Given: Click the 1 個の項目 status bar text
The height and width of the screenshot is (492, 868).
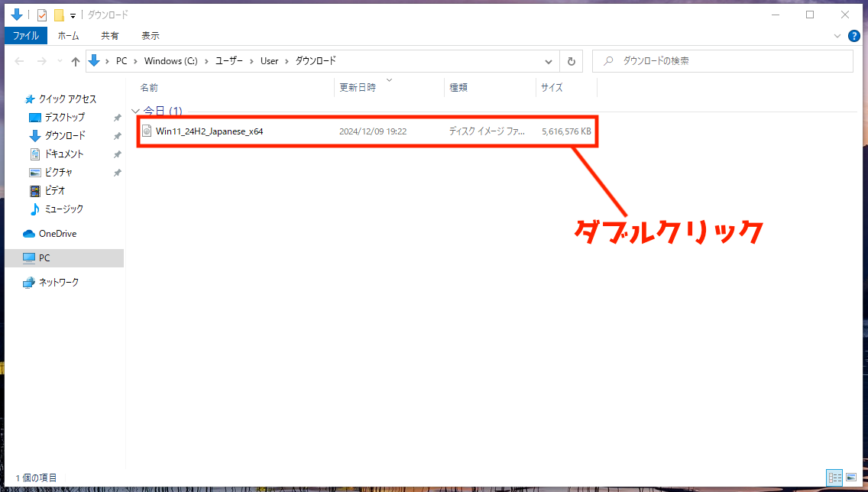Looking at the screenshot, I should click(x=36, y=477).
